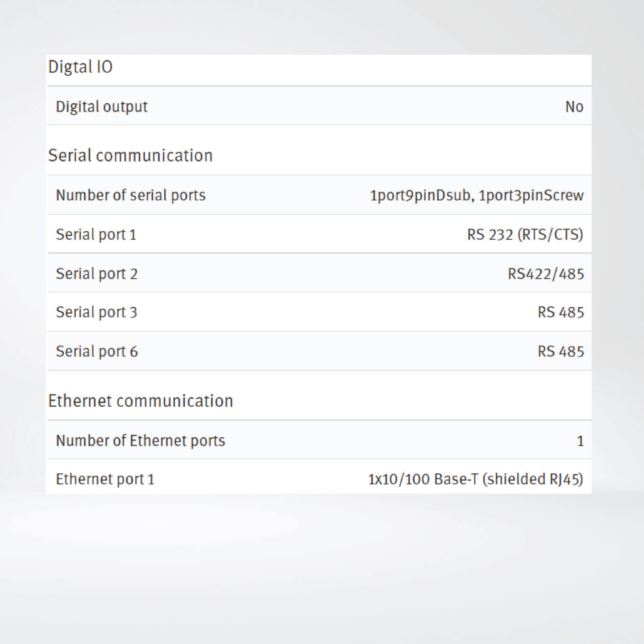Select the Number of serial ports label
The height and width of the screenshot is (644, 644).
[x=131, y=195]
